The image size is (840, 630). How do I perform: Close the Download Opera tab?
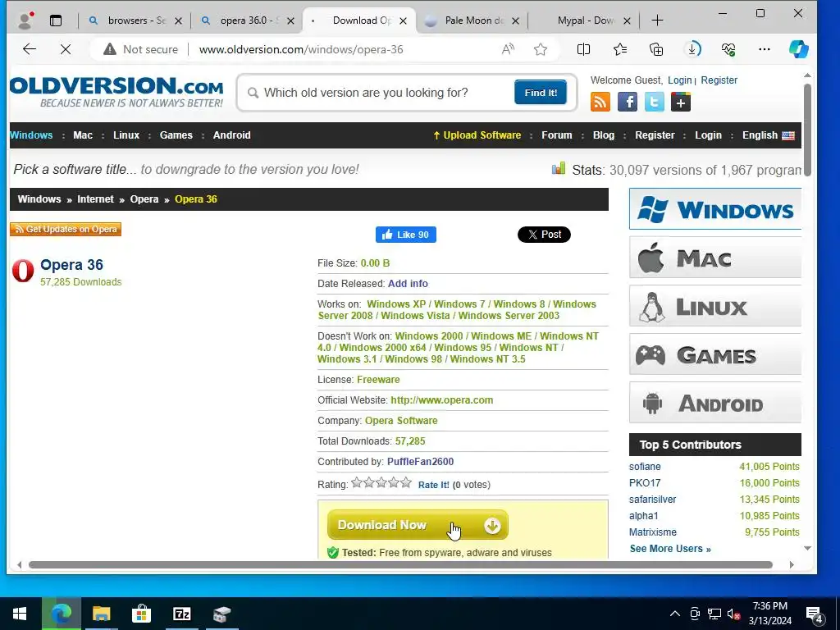(x=404, y=21)
